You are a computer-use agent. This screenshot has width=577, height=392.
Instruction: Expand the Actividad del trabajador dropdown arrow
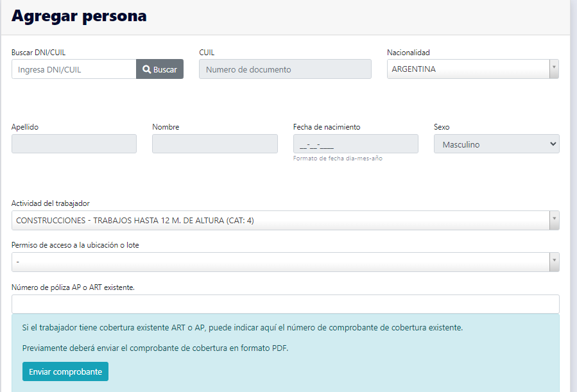[554, 220]
